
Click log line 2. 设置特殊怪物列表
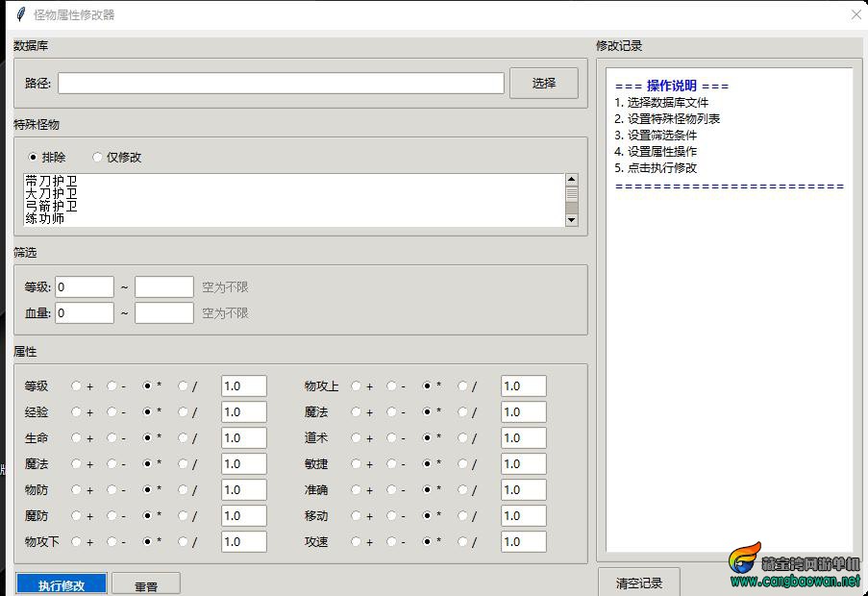[x=667, y=118]
